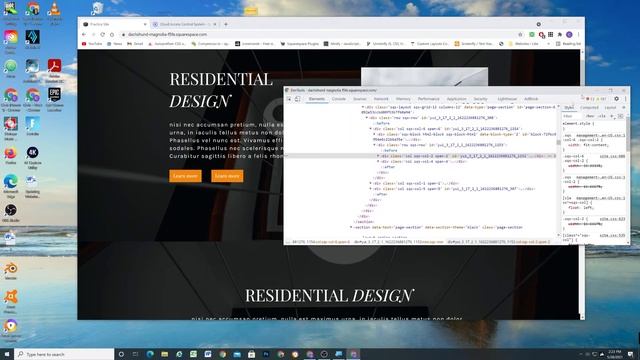Open the Chrome profile avatar
Screen dimensions: 640x360
tap(569, 35)
